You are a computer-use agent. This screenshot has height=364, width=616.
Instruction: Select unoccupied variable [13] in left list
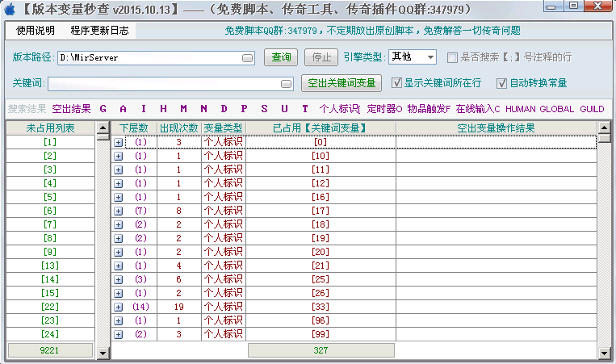point(50,266)
